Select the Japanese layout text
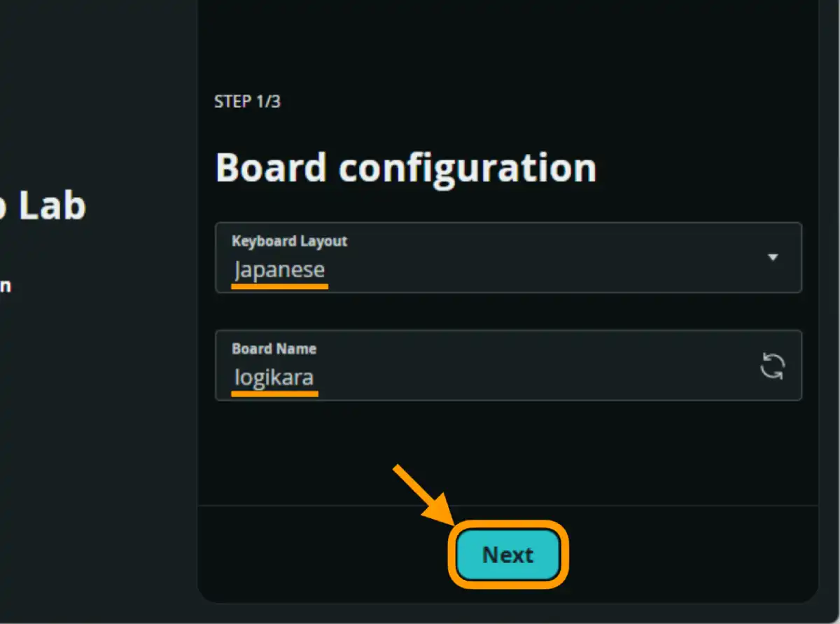This screenshot has width=840, height=624. [279, 270]
